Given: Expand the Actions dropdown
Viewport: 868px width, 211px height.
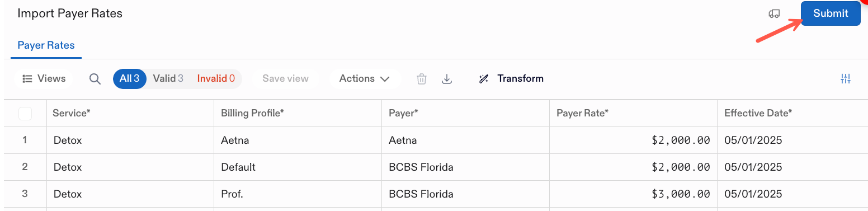Looking at the screenshot, I should [x=364, y=79].
